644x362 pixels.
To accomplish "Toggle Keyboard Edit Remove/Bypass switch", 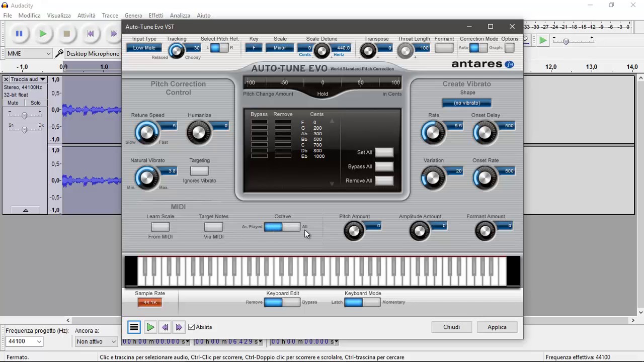I will point(282,302).
